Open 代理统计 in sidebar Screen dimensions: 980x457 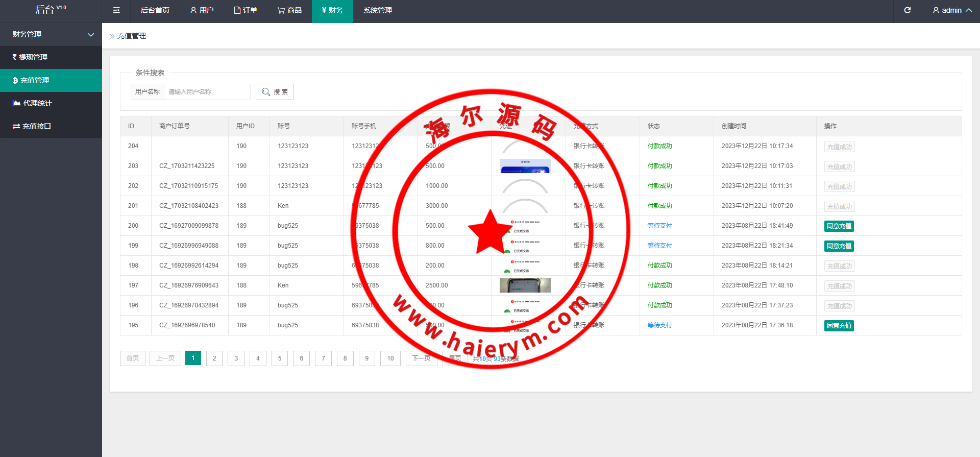coord(51,103)
